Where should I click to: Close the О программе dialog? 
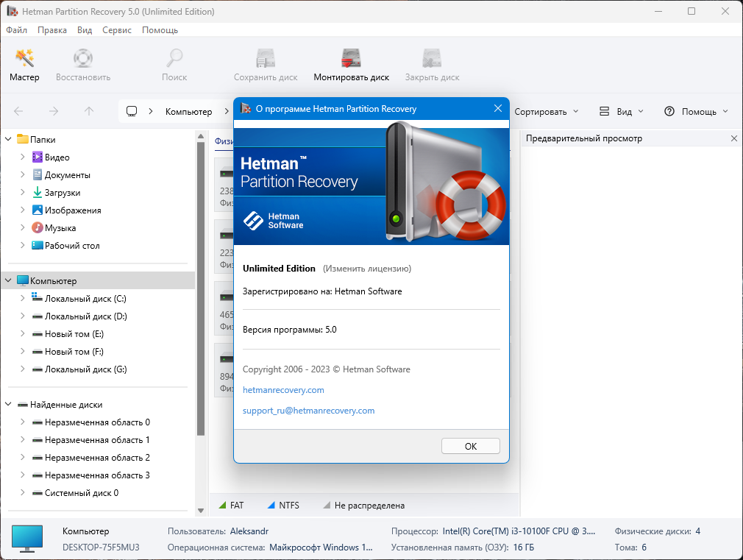tap(498, 109)
